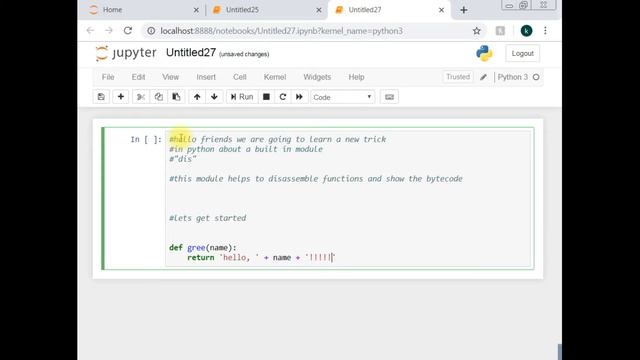The height and width of the screenshot is (360, 640).
Task: Save notebook with the floppy disk icon
Action: pyautogui.click(x=101, y=97)
